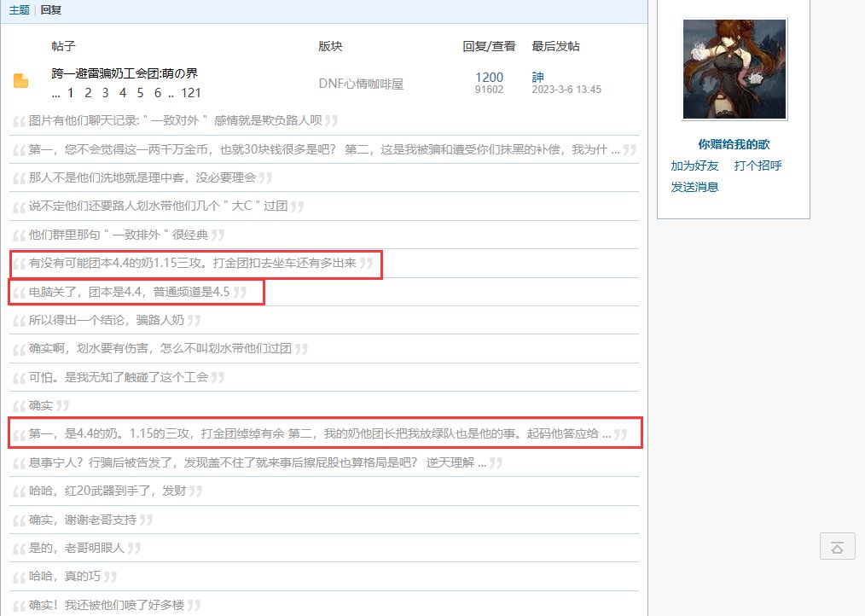Open last poster 訷's profile
865x616 pixels.
pyautogui.click(x=538, y=77)
